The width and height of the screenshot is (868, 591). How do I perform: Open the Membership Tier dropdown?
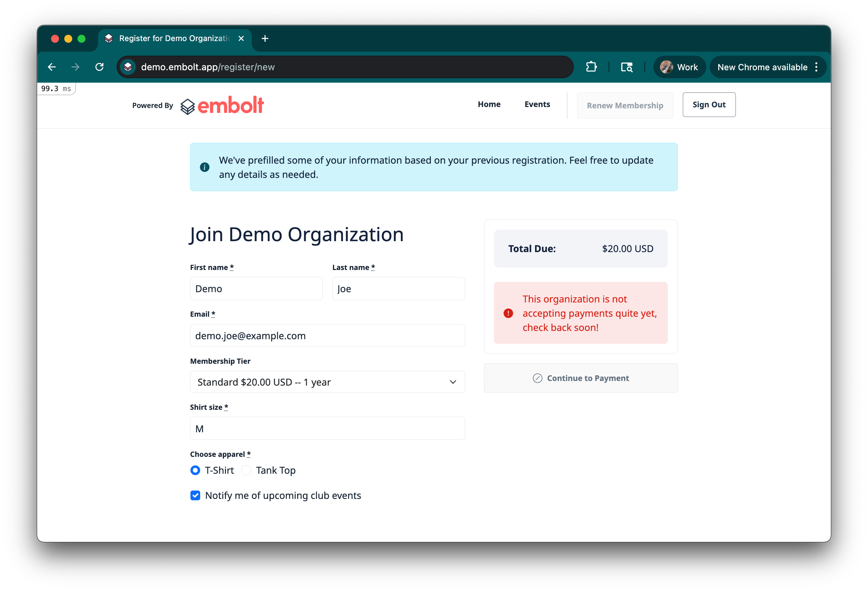327,382
